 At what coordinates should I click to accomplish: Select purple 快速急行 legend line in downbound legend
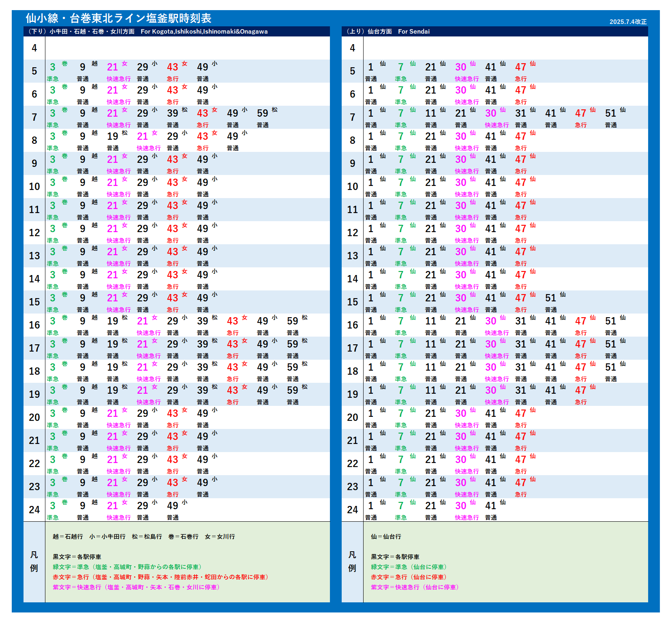(136, 587)
